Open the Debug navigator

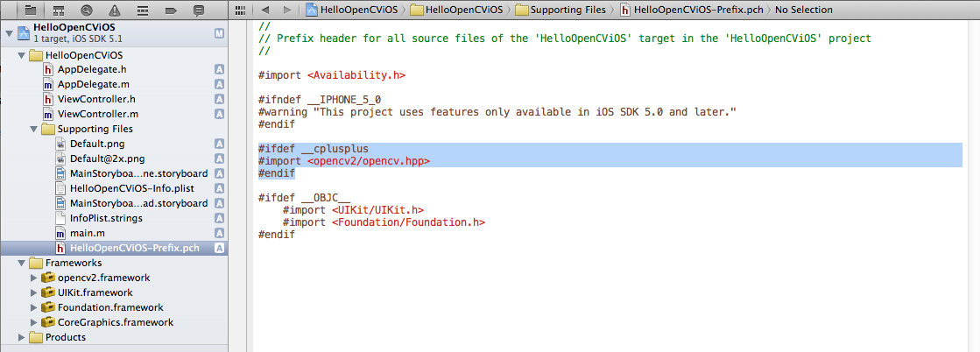point(143,11)
